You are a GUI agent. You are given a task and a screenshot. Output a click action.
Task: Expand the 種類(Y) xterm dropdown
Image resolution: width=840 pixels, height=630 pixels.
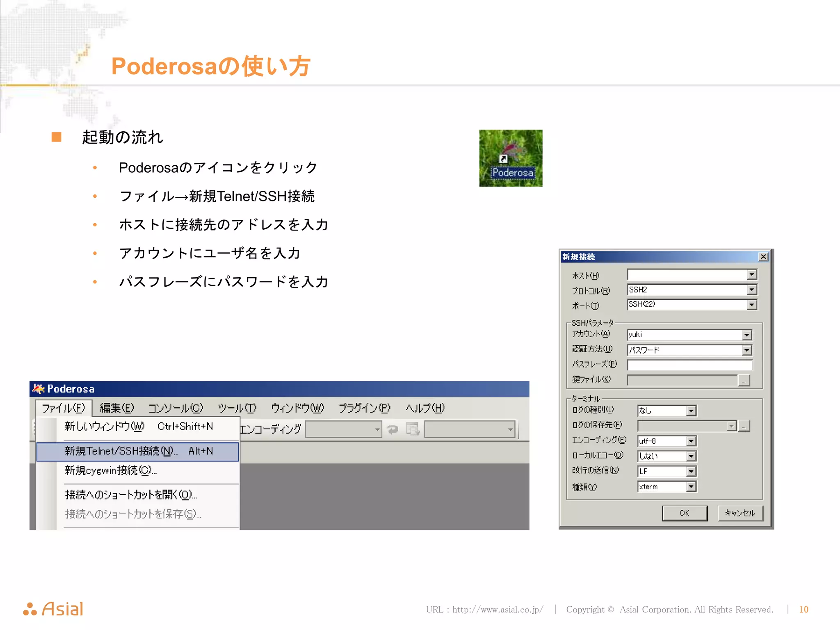691,486
